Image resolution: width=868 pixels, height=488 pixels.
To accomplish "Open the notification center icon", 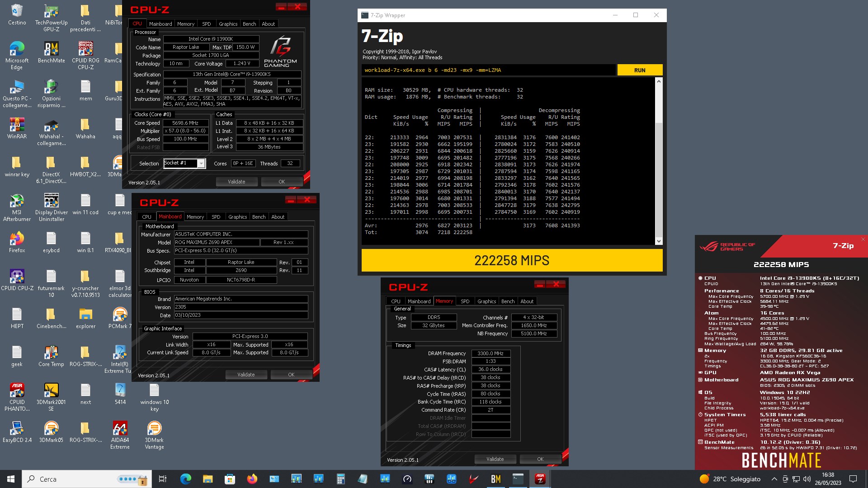I will (x=853, y=479).
